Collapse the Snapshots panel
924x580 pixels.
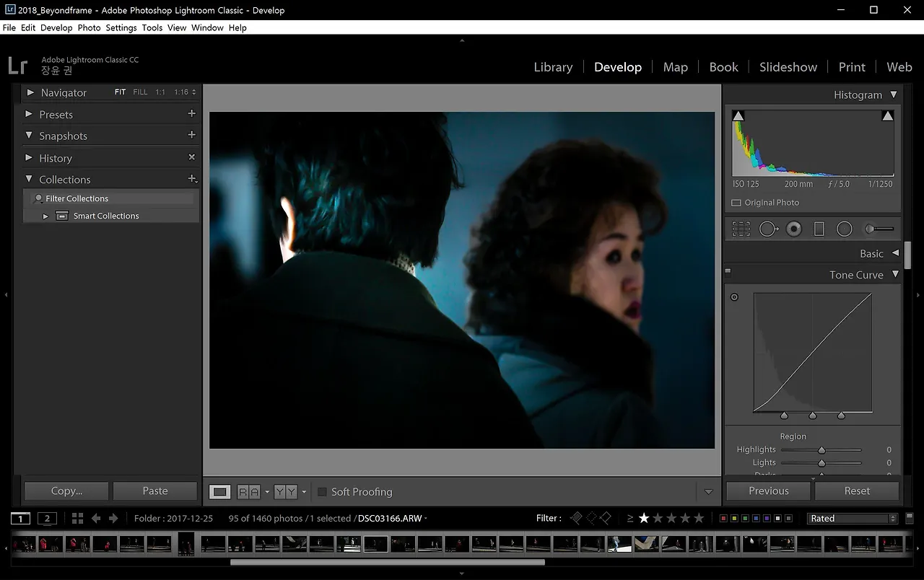30,136
